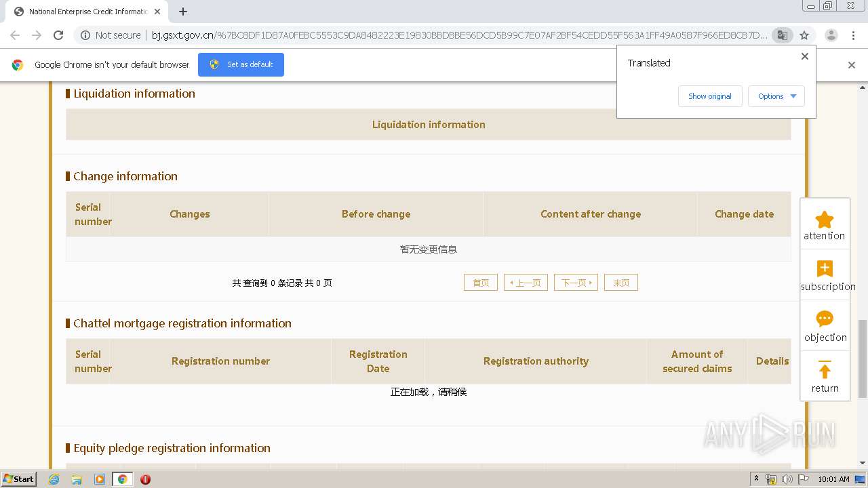Click Equity pledge registration information heading
868x488 pixels.
(172, 448)
